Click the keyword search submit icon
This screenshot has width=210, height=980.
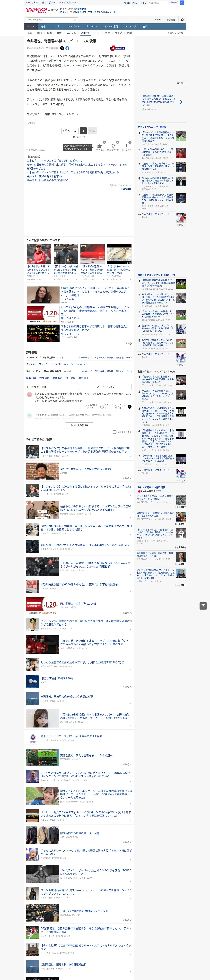(x=75, y=20)
